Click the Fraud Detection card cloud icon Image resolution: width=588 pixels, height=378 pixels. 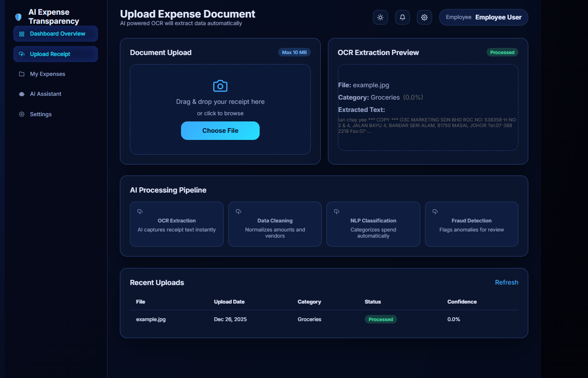(x=435, y=212)
